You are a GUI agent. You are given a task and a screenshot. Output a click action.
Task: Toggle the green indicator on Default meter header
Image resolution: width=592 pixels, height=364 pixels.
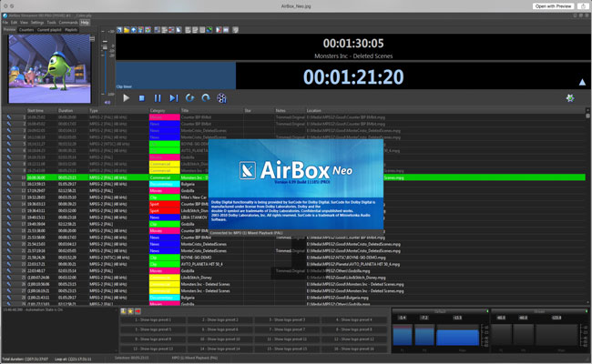(x=487, y=311)
